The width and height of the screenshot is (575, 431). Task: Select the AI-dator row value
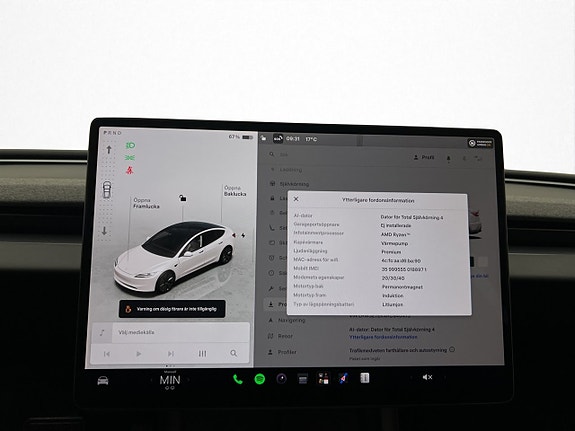tap(412, 218)
